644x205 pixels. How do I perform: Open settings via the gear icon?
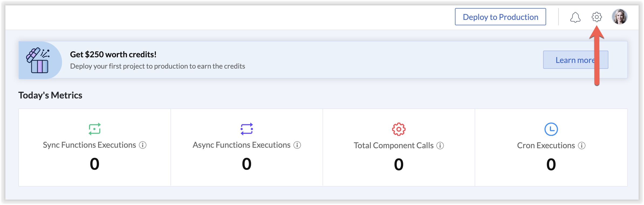point(597,17)
